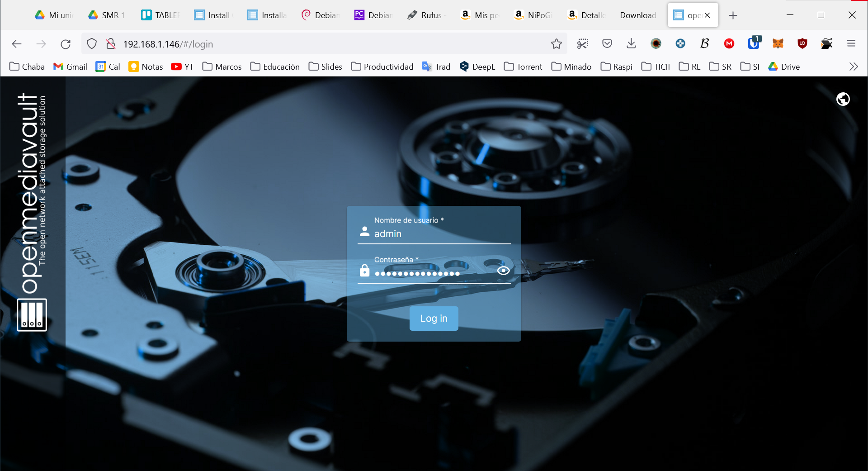
Task: Open the uBlock Origin extension
Action: tap(803, 43)
